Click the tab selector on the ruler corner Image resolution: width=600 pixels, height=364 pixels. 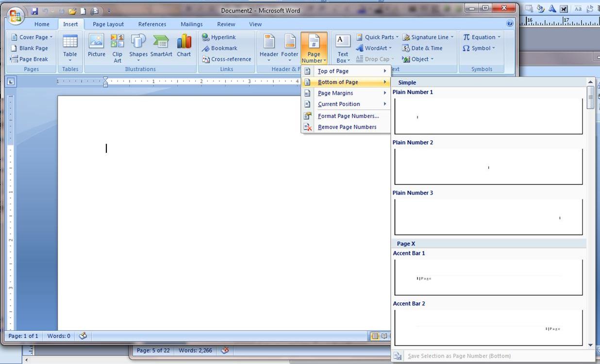click(x=11, y=82)
